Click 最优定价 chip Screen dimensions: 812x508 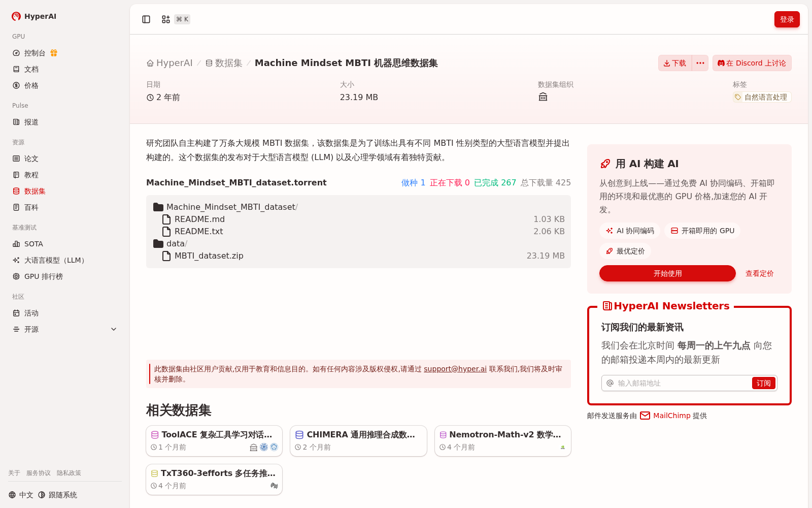[625, 251]
